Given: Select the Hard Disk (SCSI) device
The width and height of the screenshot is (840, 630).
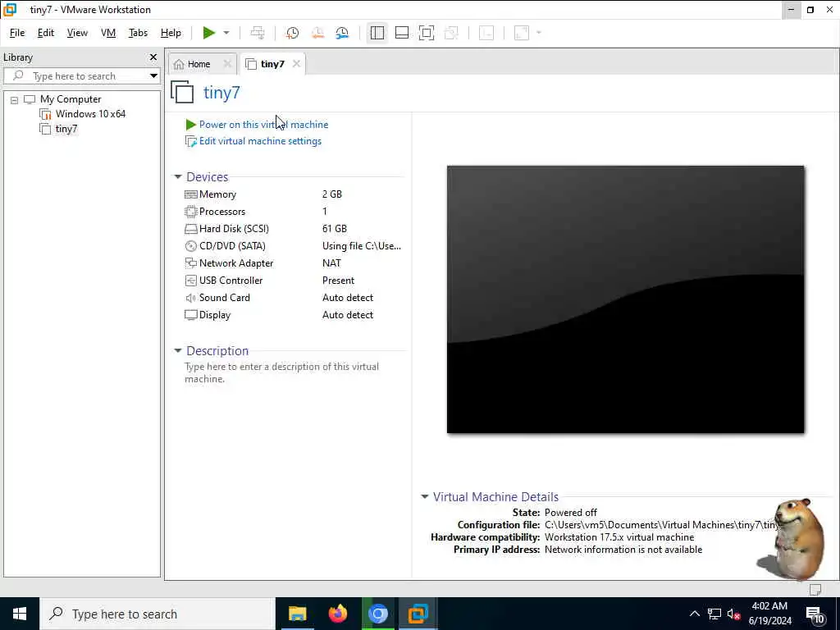Looking at the screenshot, I should 293,229.
